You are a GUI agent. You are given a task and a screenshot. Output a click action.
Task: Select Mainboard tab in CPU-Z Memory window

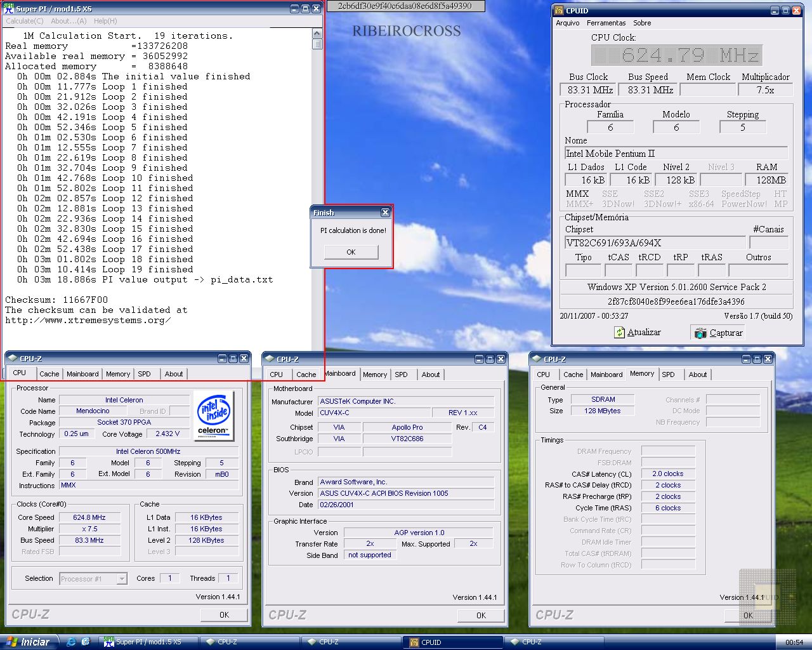pyautogui.click(x=606, y=375)
